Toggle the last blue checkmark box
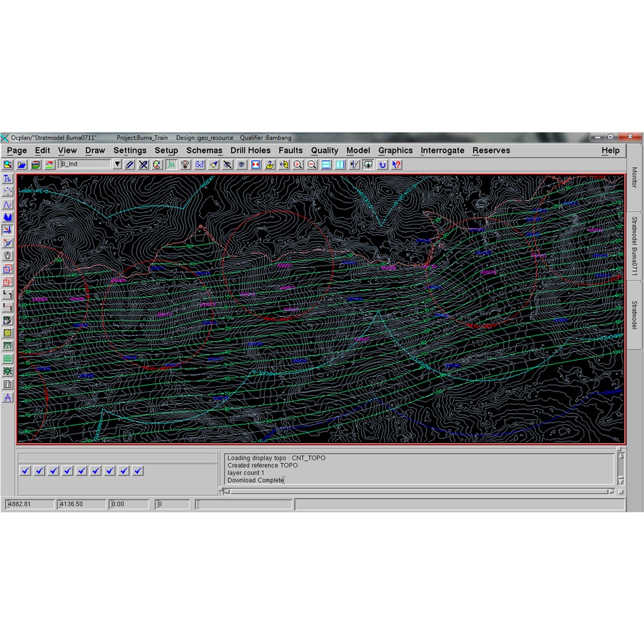The height and width of the screenshot is (644, 644). (x=138, y=470)
